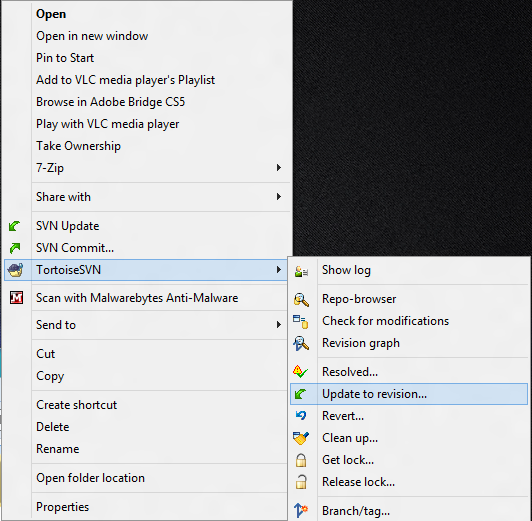
Task: Click the Get lock padlock icon
Action: 301,460
